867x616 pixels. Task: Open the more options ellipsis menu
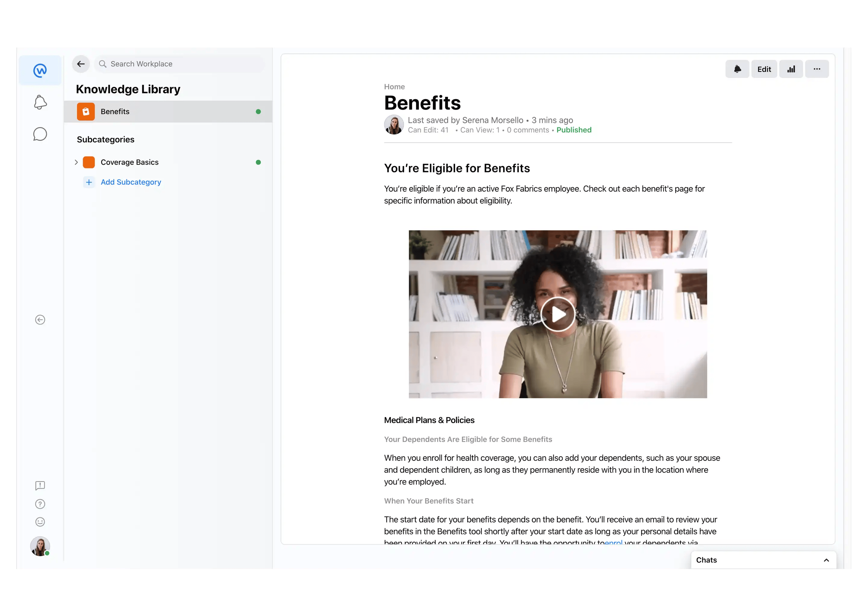coord(817,69)
